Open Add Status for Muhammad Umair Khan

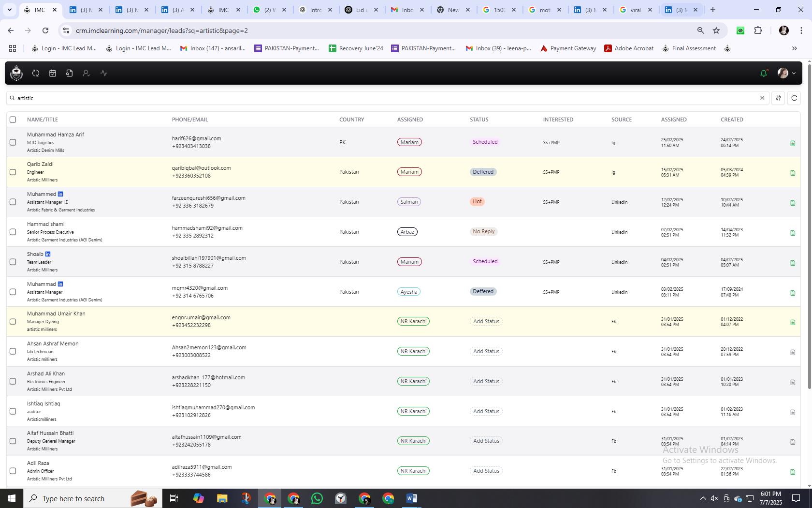pyautogui.click(x=486, y=321)
